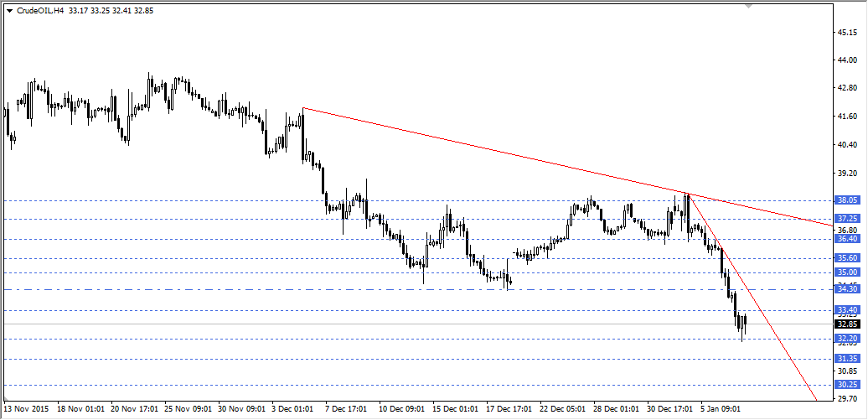Select the 35.00 price level label

point(847,272)
